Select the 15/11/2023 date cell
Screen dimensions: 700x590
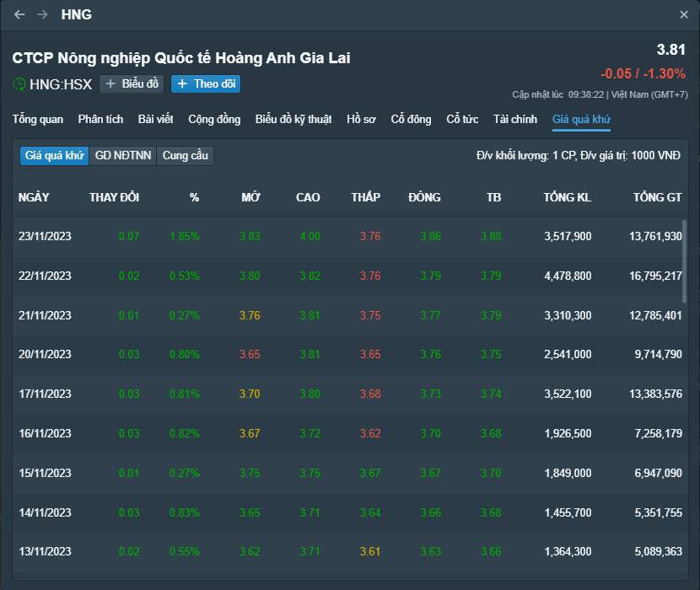coord(45,473)
